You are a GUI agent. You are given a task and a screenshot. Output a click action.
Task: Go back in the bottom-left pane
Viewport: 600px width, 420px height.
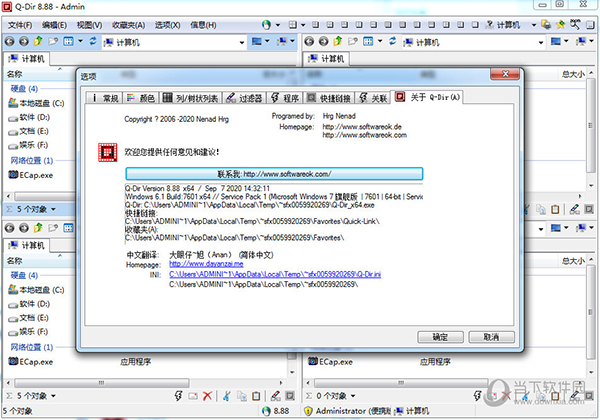(x=10, y=228)
